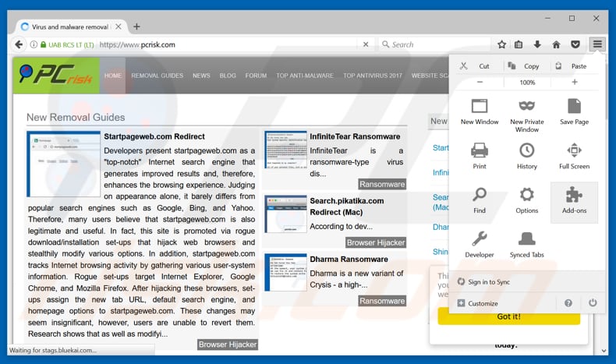
Task: Open InfiniteTear Ransomware article
Action: (355, 136)
